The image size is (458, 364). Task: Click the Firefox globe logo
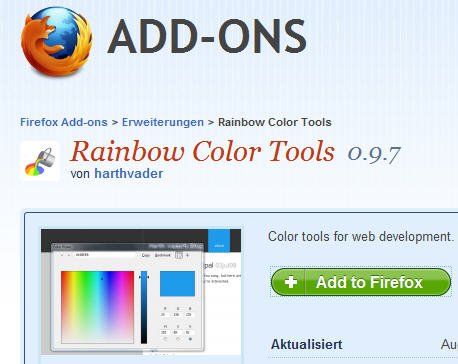pos(57,41)
